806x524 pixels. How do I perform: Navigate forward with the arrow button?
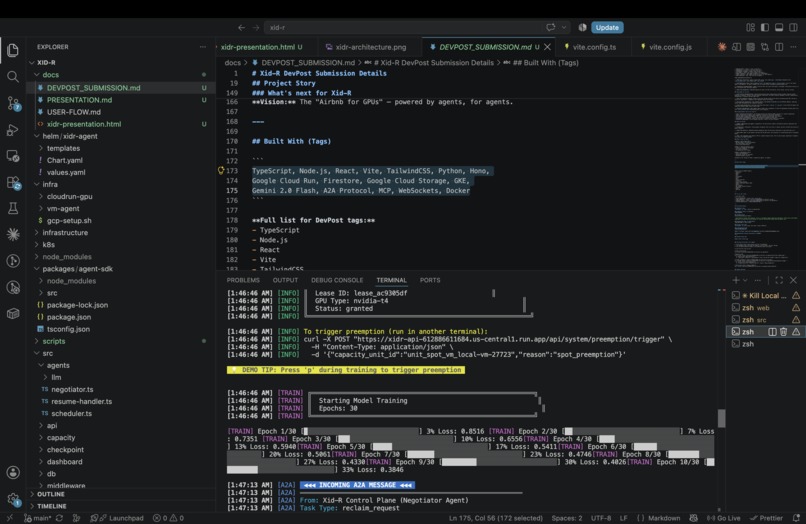255,28
